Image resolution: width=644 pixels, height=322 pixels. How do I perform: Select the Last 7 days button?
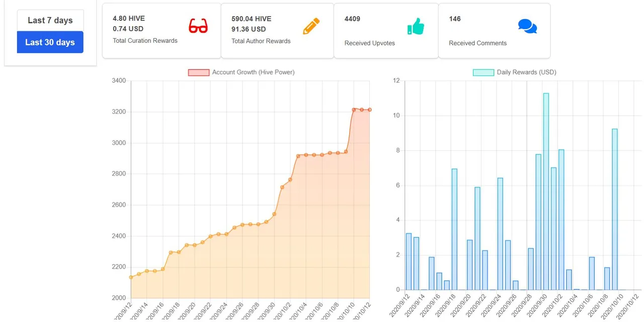[x=50, y=21]
